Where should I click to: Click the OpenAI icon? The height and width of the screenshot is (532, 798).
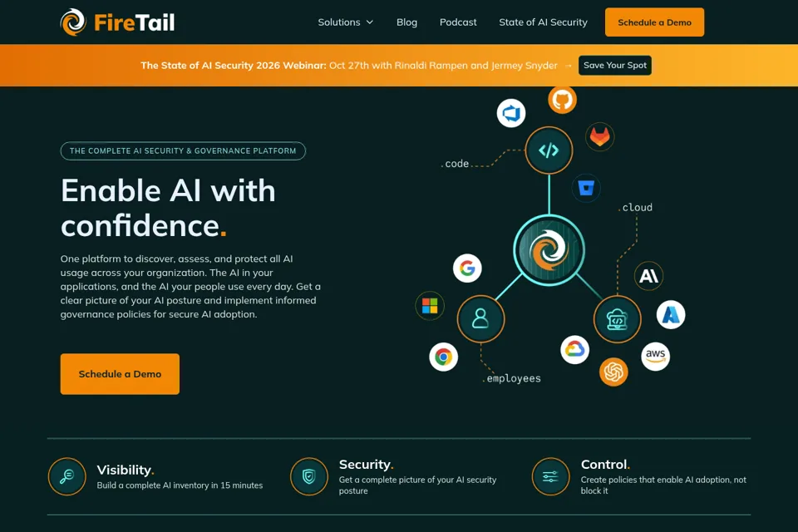tap(613, 372)
